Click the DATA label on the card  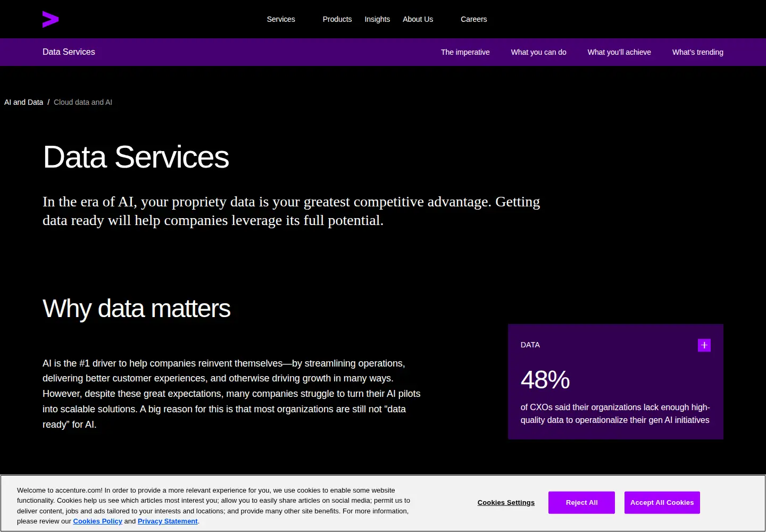tap(530, 345)
